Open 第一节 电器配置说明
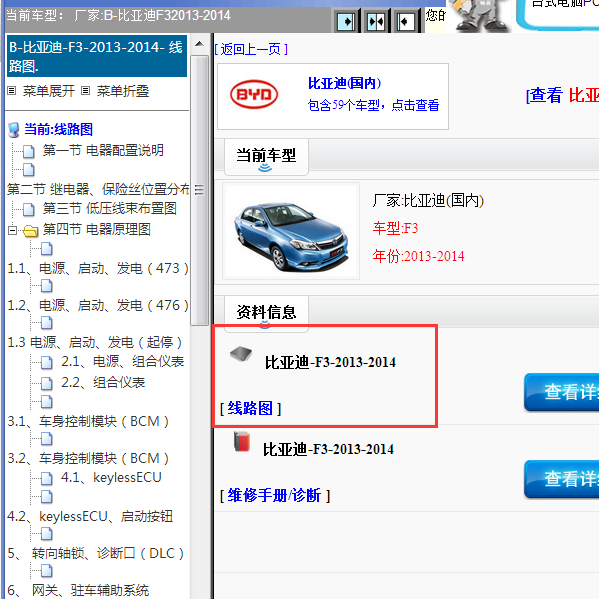This screenshot has height=599, width=599. [x=103, y=150]
